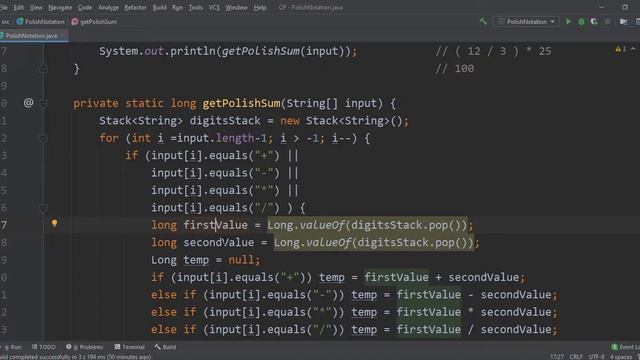The image size is (640, 360).
Task: Collapse the inspection widget arrow
Action: tap(633, 49)
